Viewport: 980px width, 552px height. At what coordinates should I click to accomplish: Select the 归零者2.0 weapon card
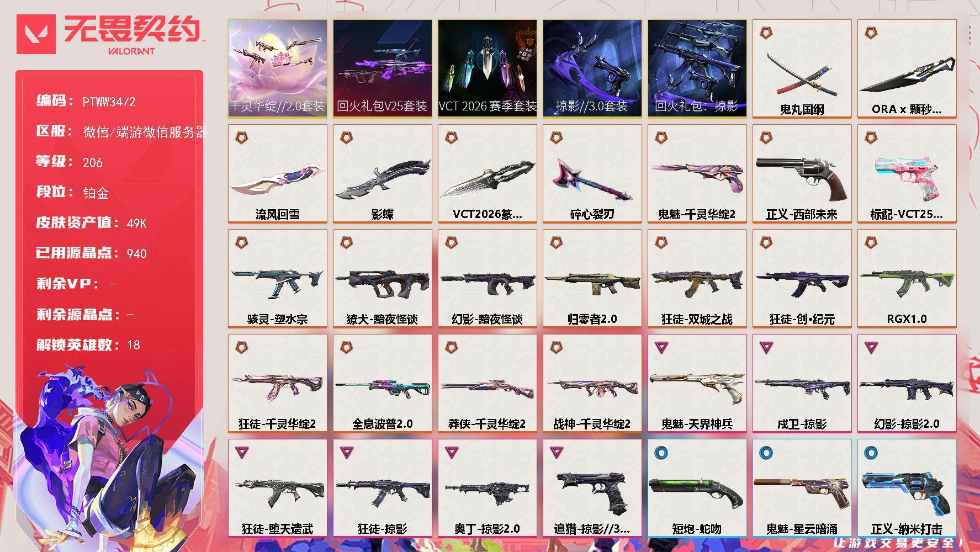coord(592,278)
